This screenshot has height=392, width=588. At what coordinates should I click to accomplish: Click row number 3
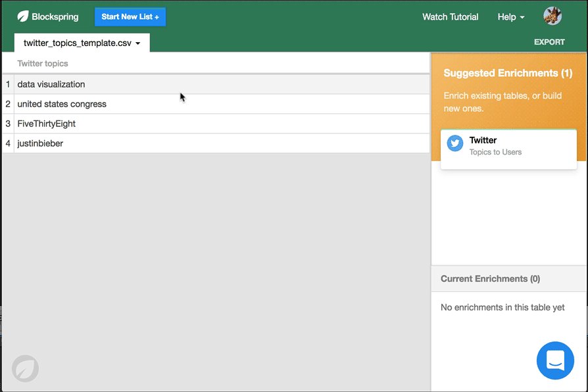point(8,124)
